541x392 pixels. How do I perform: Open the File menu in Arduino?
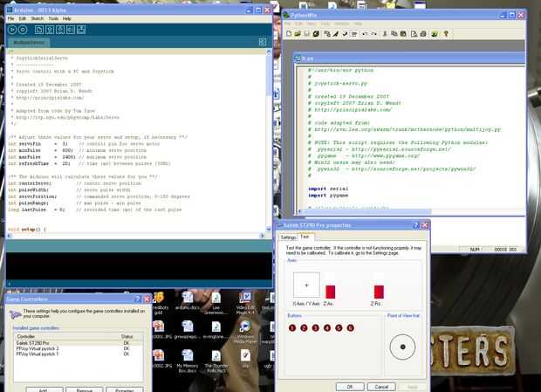coord(10,18)
